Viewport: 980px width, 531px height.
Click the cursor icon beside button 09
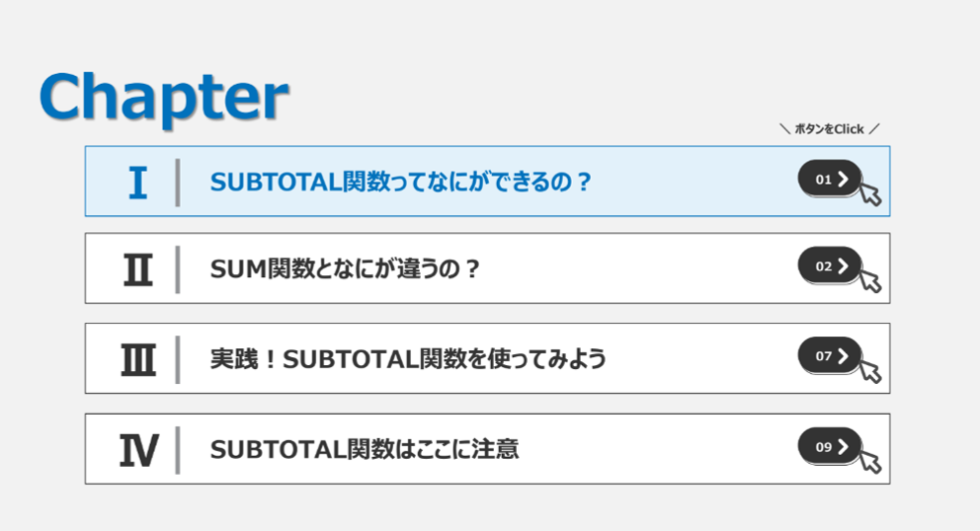(x=870, y=460)
